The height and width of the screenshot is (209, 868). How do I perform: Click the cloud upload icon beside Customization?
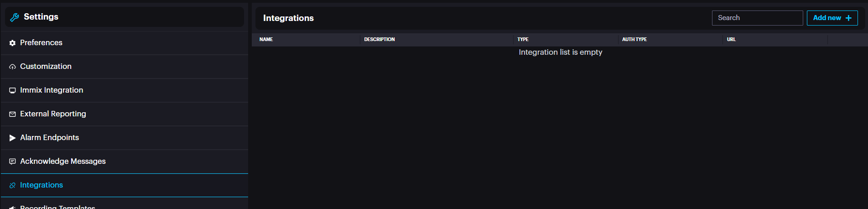coord(12,67)
